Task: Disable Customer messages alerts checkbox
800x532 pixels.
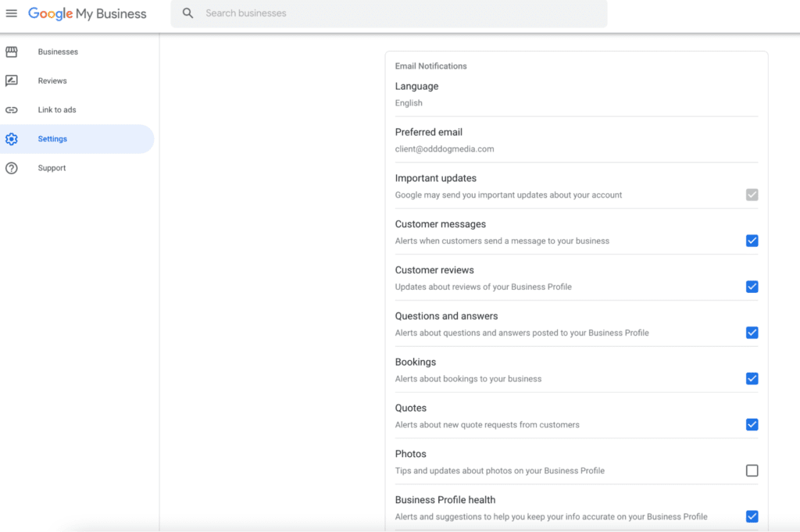Action: click(752, 241)
